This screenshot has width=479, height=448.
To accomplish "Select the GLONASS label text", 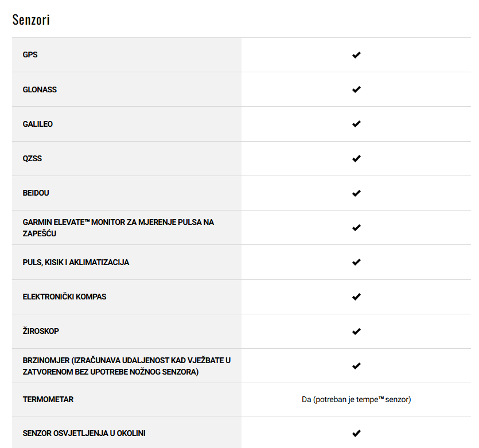I will click(40, 89).
